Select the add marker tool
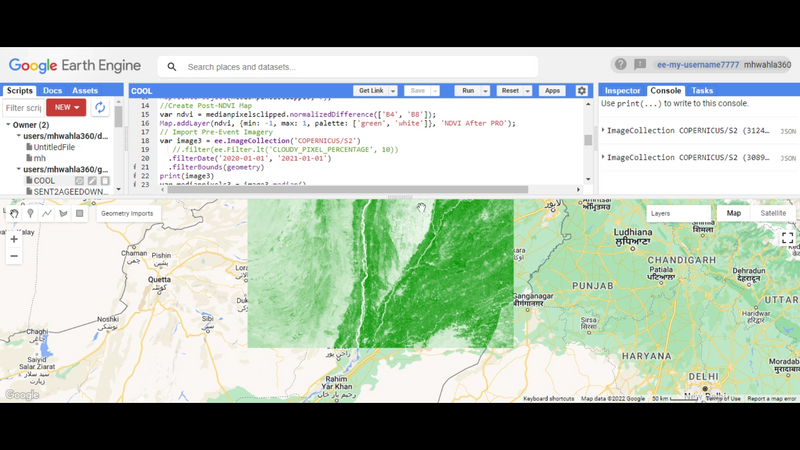800x450 pixels. (x=31, y=213)
